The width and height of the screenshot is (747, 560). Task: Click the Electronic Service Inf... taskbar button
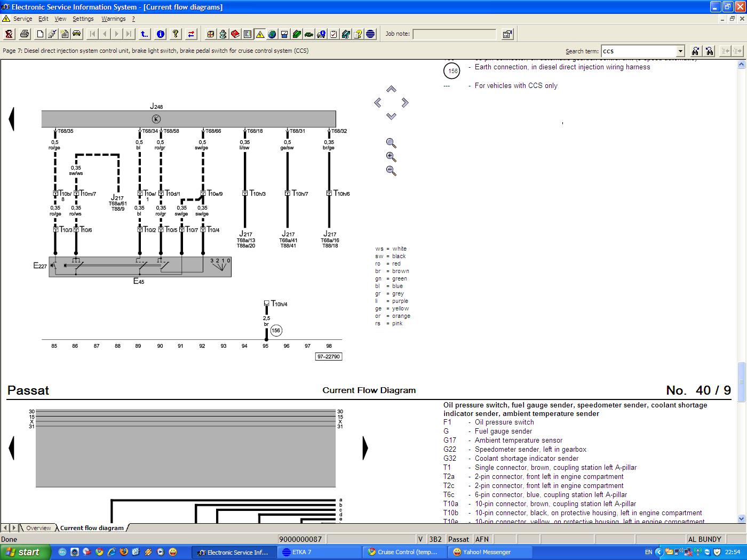[x=234, y=552]
